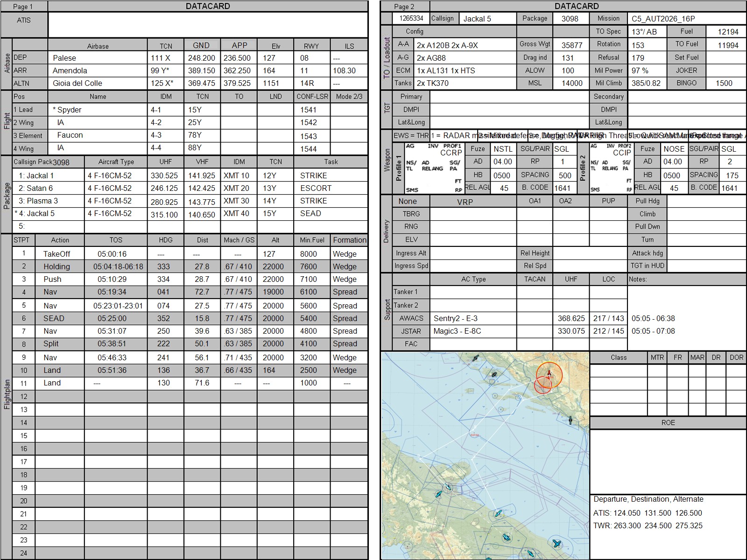The image size is (747, 560).
Task: Click Amendola's ILS frequency 108.30
Action: 349,70
